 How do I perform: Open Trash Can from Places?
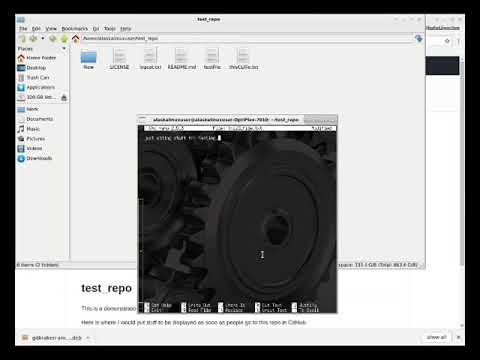click(33, 78)
